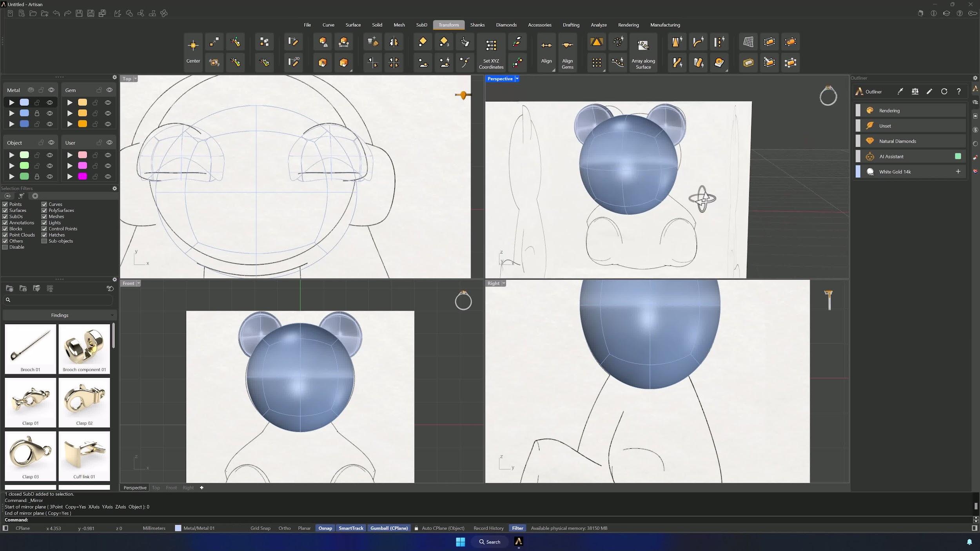The width and height of the screenshot is (980, 551).
Task: Open settings gear of the Outliner panel
Action: tap(975, 78)
